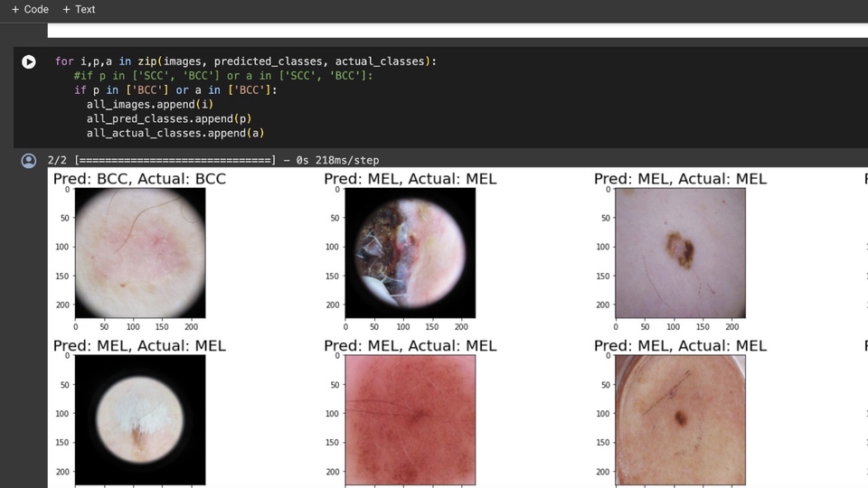Add a new Code cell

click(31, 9)
